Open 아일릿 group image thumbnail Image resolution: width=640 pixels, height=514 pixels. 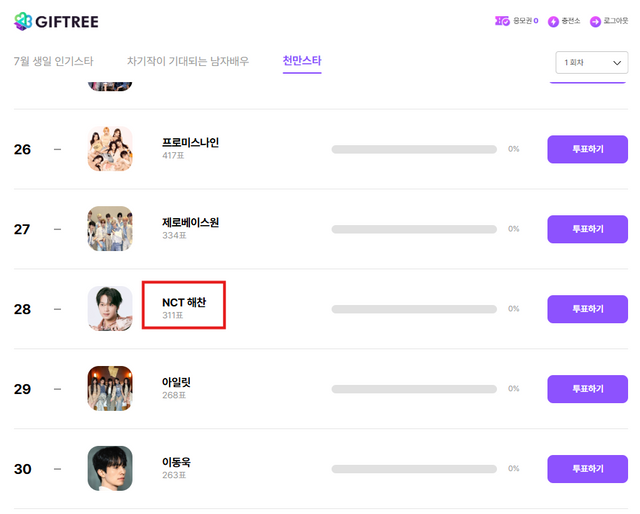point(110,389)
